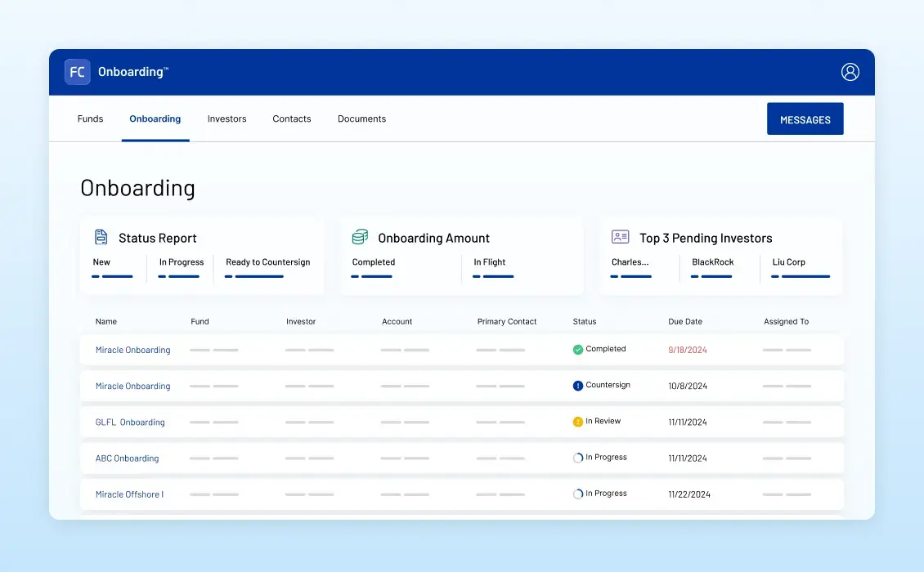Open the Investors tab
This screenshot has width=924, height=572.
(x=227, y=119)
